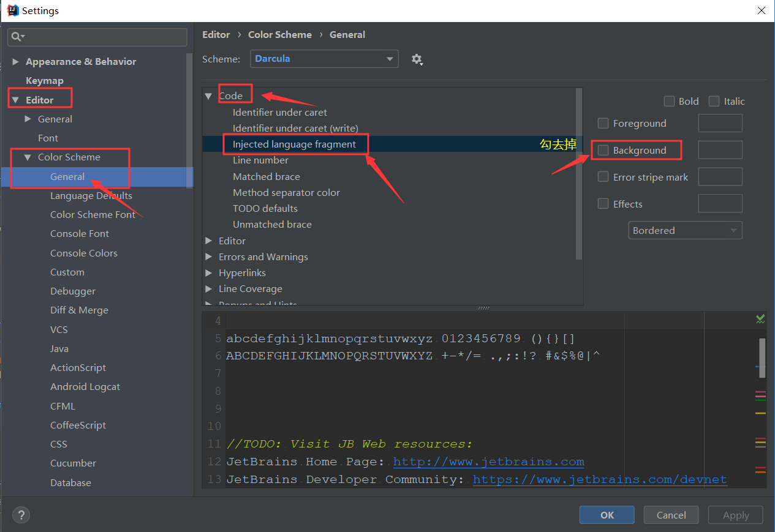Expand Errors and Warnings category
The image size is (775, 532).
[208, 257]
